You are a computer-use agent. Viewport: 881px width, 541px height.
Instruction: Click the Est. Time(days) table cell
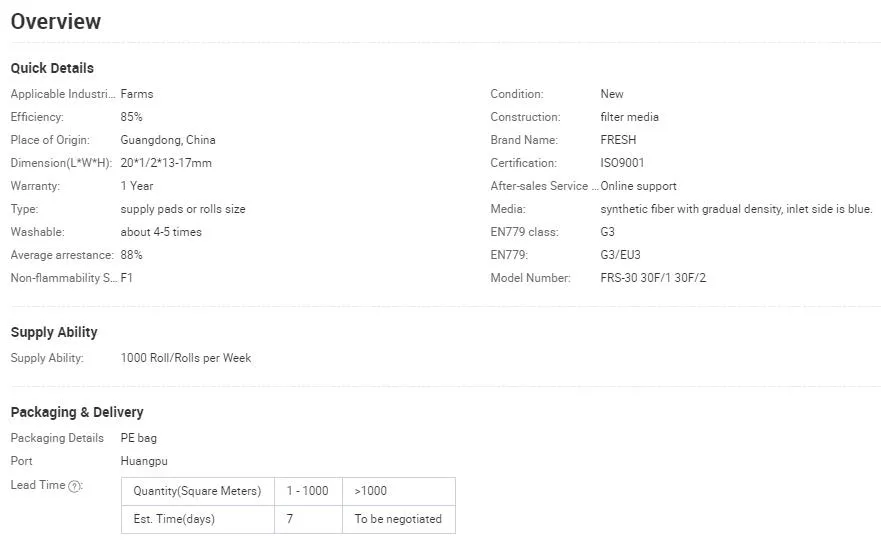pyautogui.click(x=174, y=519)
